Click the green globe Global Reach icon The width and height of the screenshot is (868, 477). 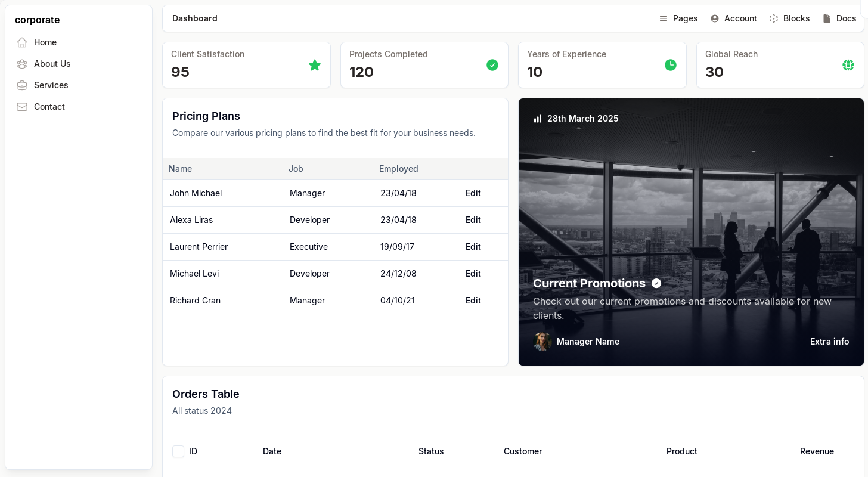[x=848, y=65]
